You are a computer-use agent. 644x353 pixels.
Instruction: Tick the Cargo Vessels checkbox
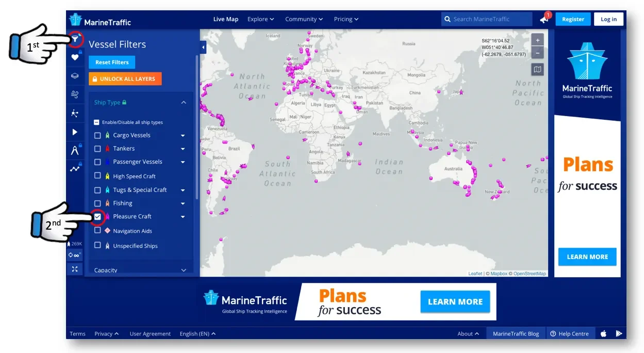coord(97,135)
